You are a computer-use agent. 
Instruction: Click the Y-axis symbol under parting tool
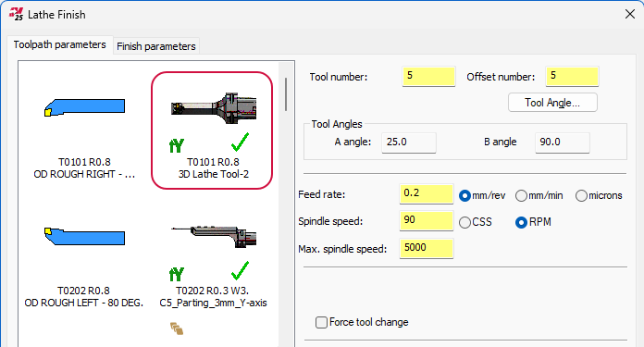(177, 274)
